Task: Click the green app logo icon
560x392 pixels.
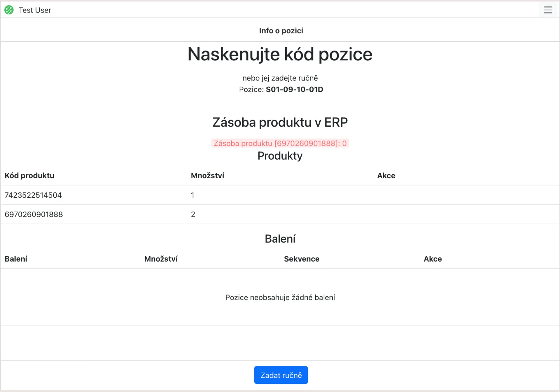Action: (9, 10)
